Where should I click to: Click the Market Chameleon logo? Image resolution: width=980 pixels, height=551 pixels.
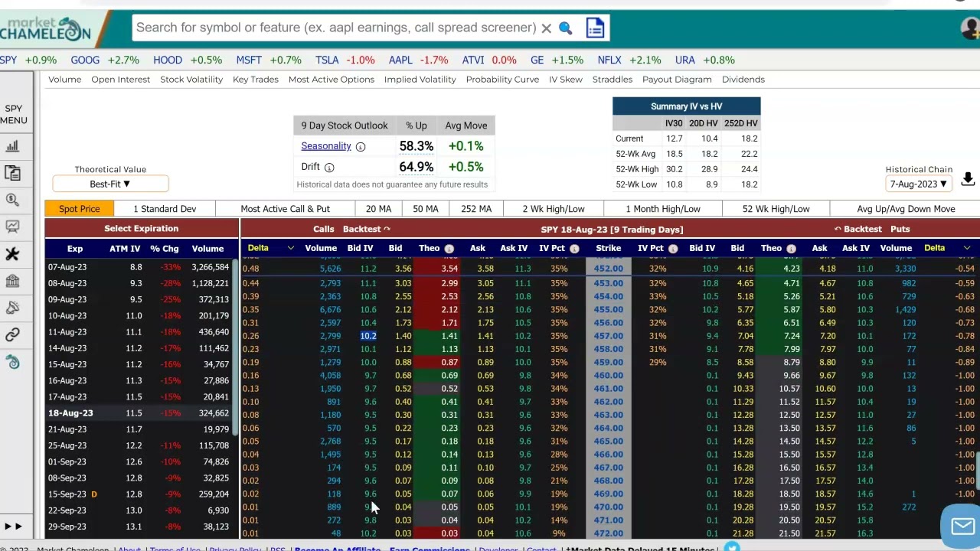pos(47,28)
